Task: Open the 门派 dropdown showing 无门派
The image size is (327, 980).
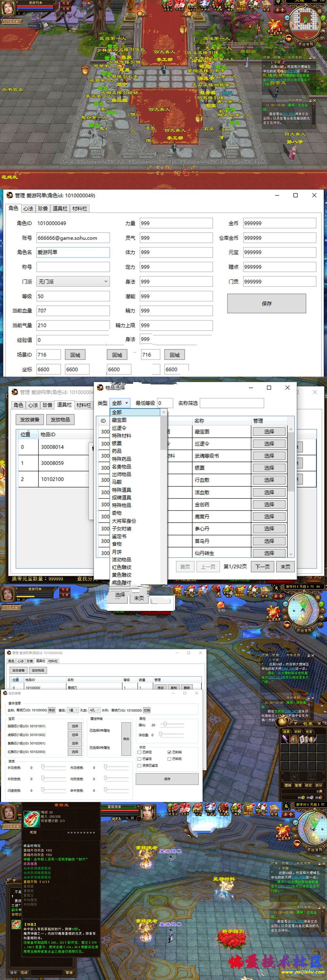Action: (x=73, y=282)
